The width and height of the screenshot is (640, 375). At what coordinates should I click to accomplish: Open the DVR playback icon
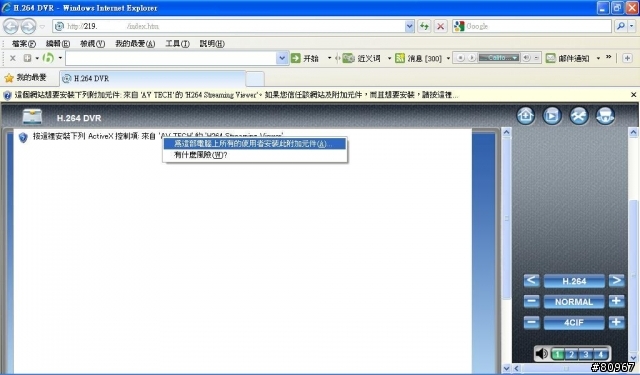(x=552, y=116)
